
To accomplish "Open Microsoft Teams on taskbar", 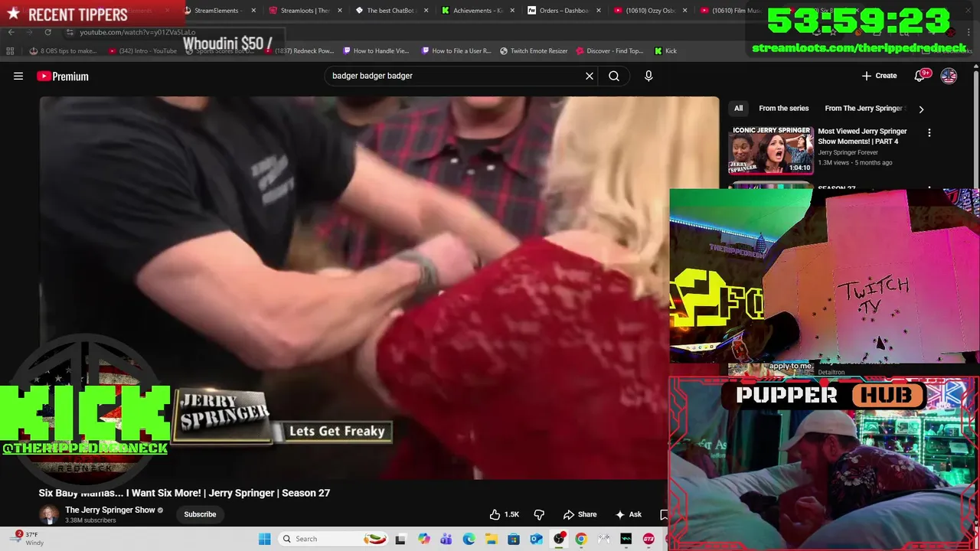I will [x=446, y=539].
